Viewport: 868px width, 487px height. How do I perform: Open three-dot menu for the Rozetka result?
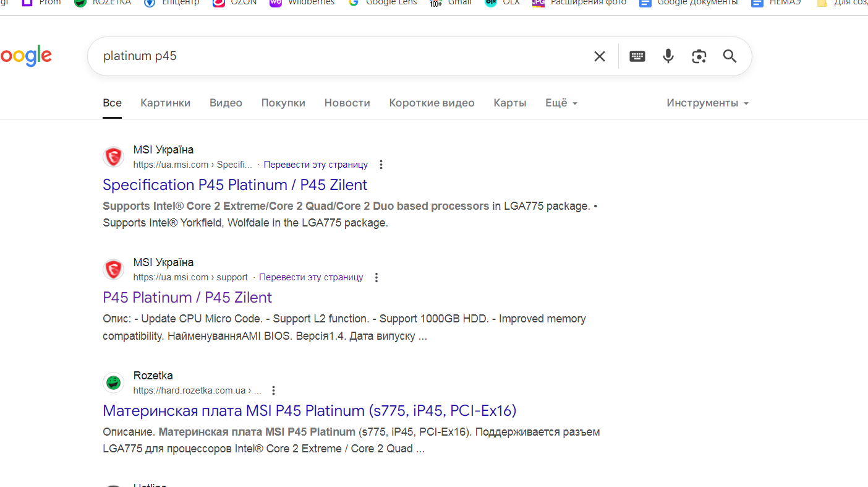pos(273,390)
